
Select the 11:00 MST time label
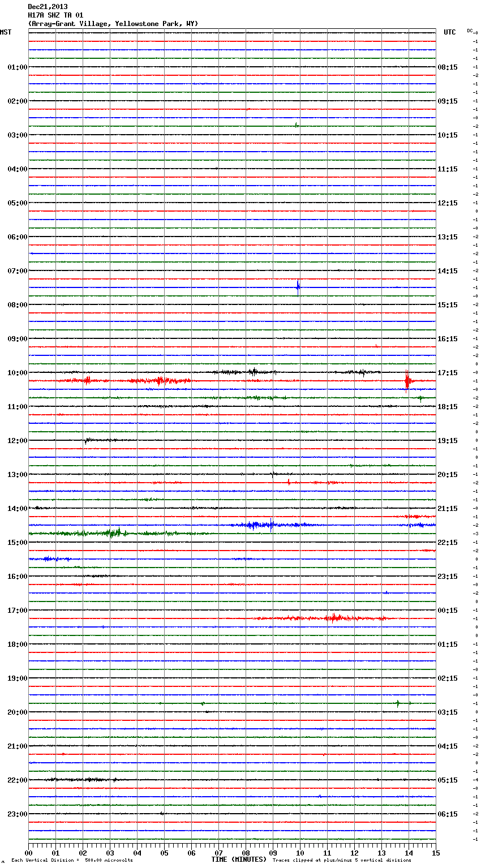pos(18,407)
